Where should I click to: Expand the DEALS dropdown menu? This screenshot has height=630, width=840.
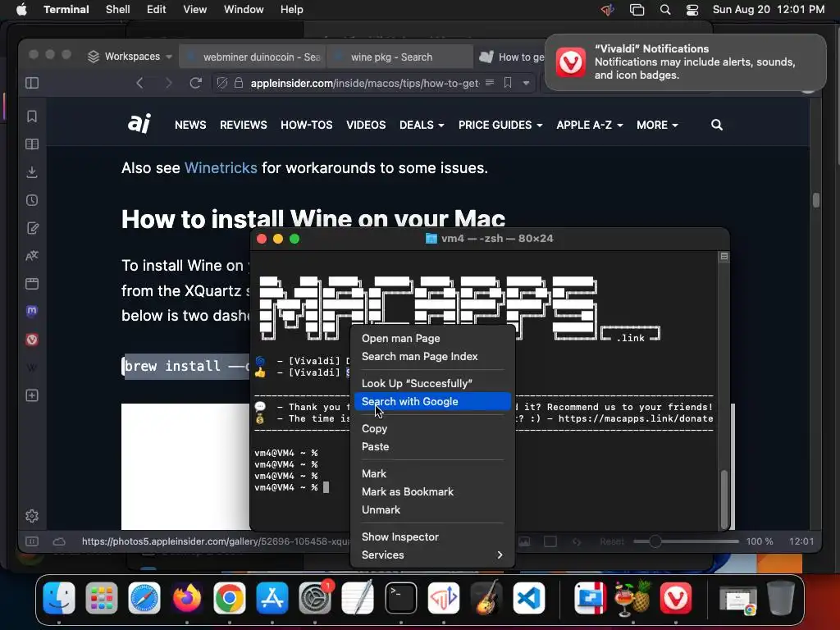click(x=422, y=125)
